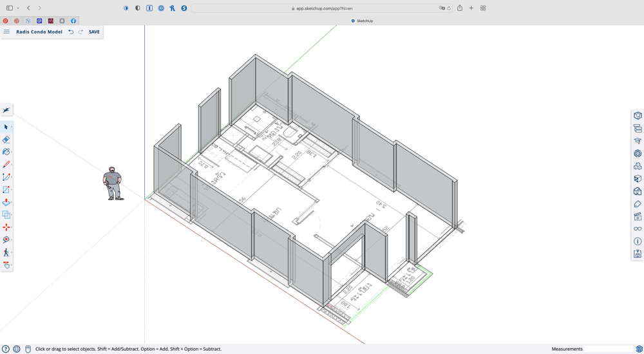This screenshot has height=354, width=644.
Task: Expand the Walk tool flyout arrow
Action: [11, 252]
